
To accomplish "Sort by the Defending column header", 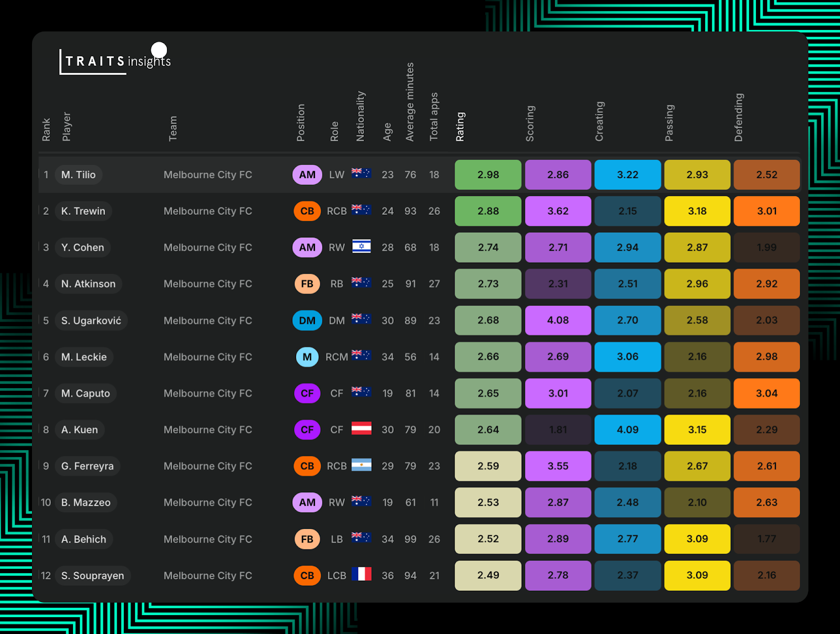I will 739,118.
